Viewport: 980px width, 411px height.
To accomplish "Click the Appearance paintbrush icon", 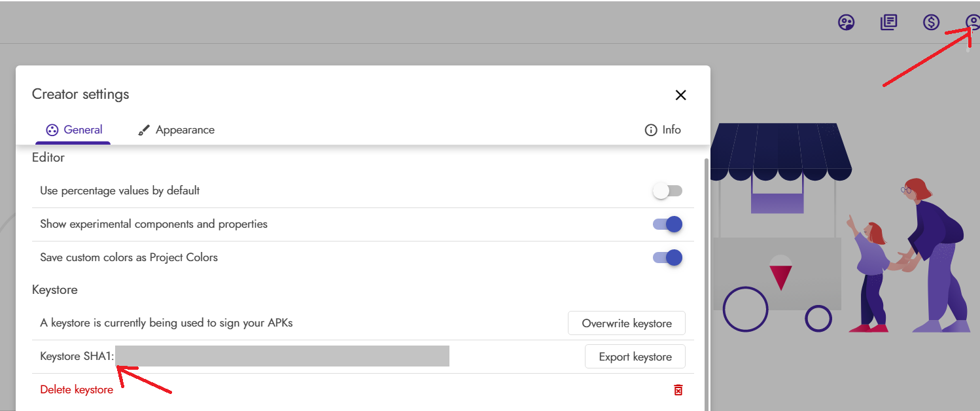I will coord(144,130).
